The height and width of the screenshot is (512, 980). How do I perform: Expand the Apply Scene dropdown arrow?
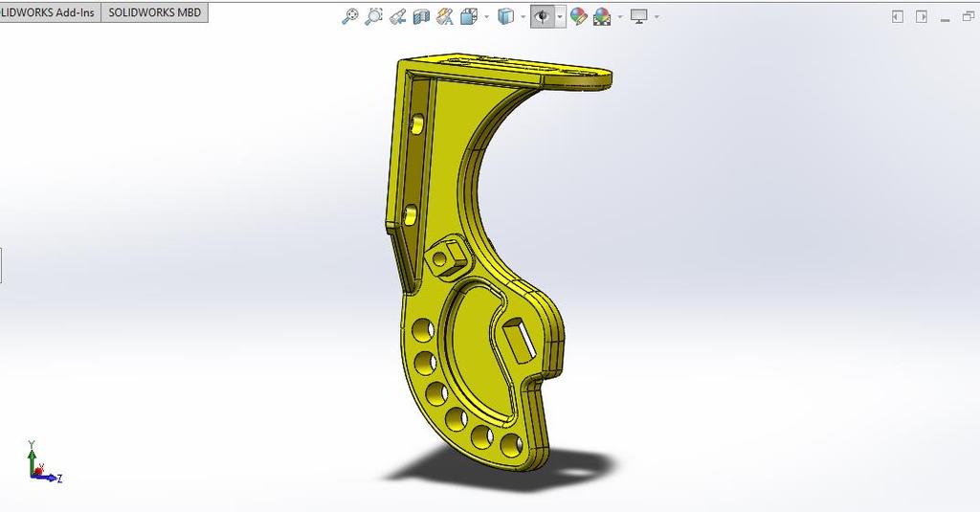click(x=620, y=17)
